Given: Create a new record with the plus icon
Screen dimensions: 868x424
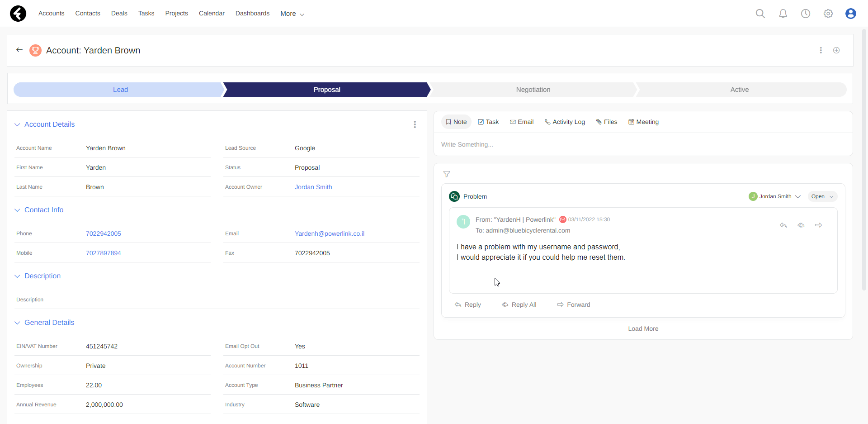Looking at the screenshot, I should click(x=836, y=50).
